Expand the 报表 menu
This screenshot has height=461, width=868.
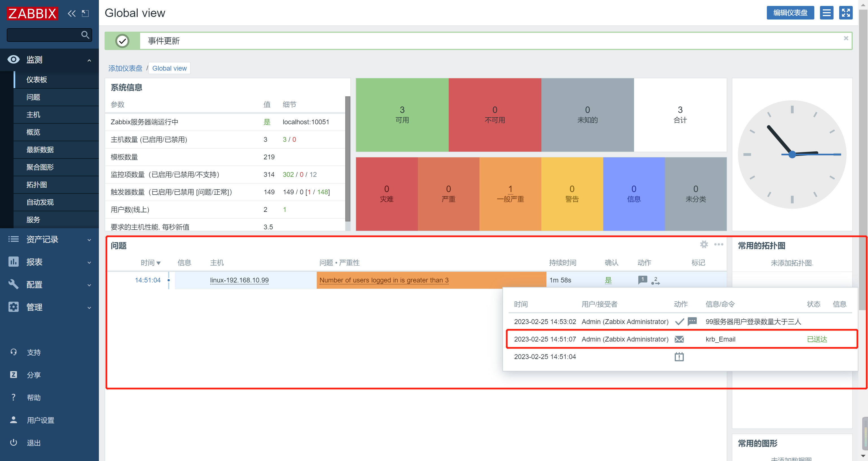pos(49,262)
